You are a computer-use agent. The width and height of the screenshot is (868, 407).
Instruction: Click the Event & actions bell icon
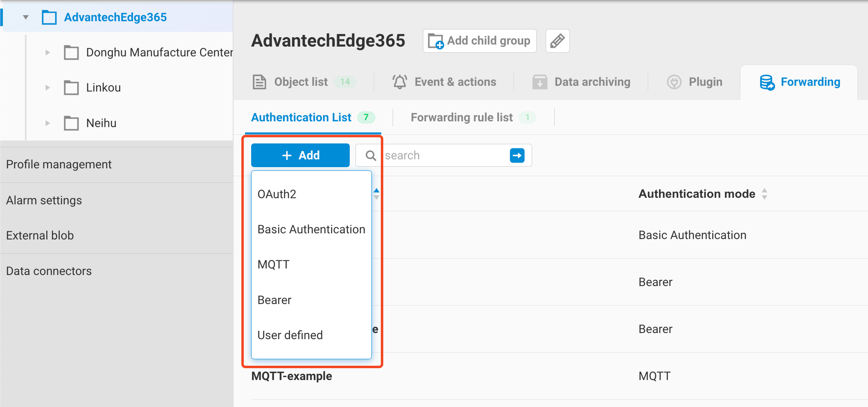point(400,81)
